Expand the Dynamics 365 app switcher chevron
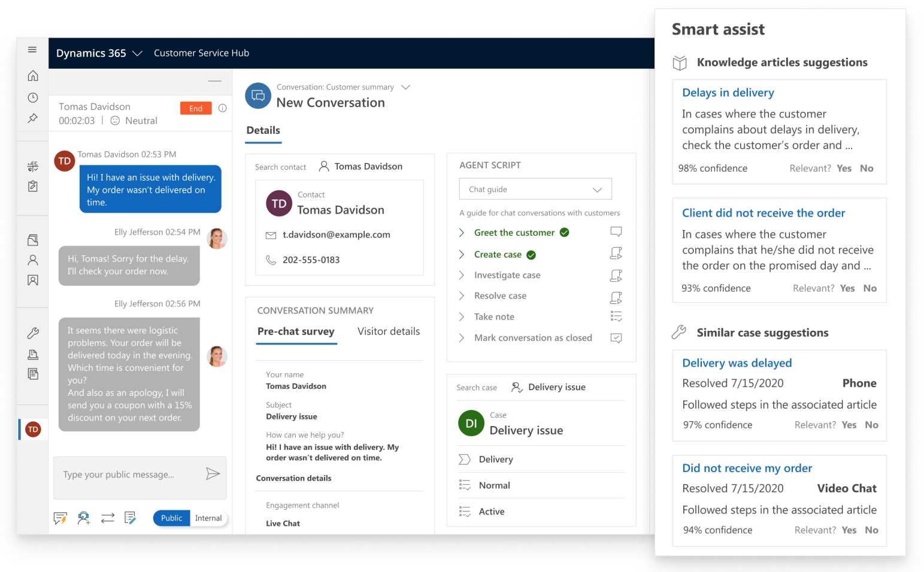This screenshot has width=924, height=572. coord(137,53)
